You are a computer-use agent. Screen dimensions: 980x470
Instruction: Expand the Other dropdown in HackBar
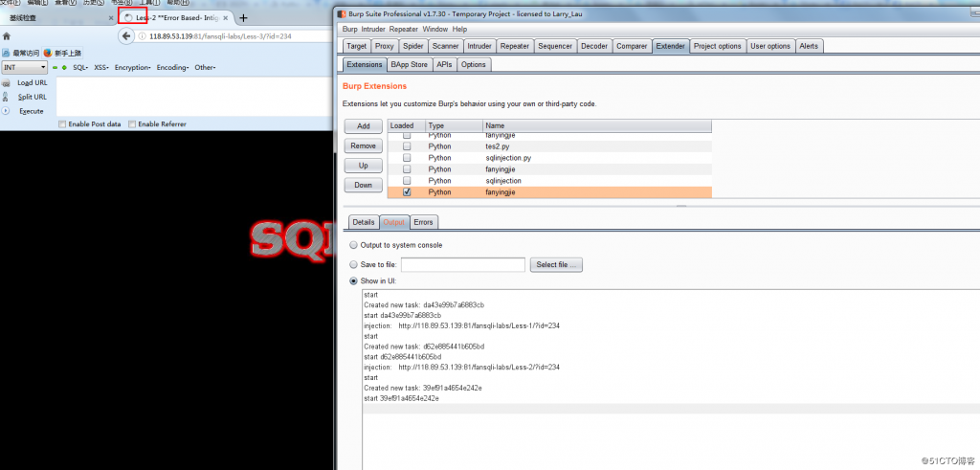205,68
